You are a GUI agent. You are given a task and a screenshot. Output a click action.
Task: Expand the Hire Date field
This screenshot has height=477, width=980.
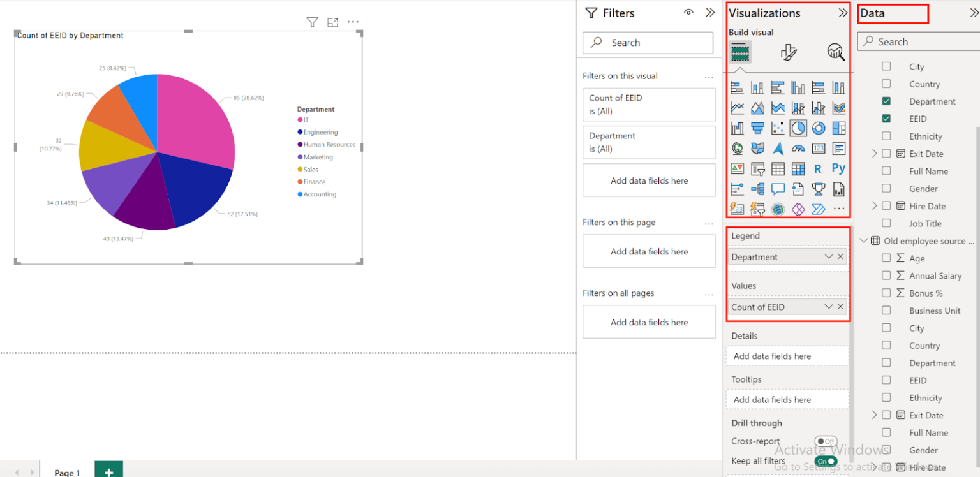coord(875,205)
